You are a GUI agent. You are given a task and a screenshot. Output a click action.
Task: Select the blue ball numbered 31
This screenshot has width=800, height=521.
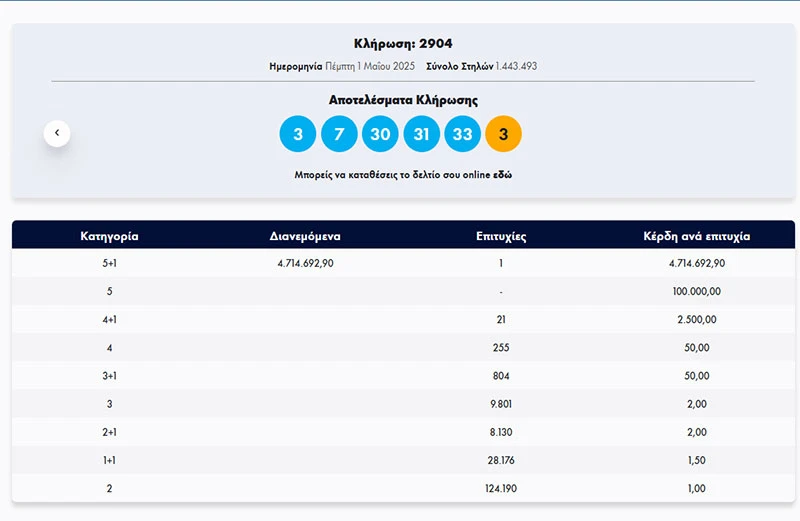pyautogui.click(x=421, y=133)
